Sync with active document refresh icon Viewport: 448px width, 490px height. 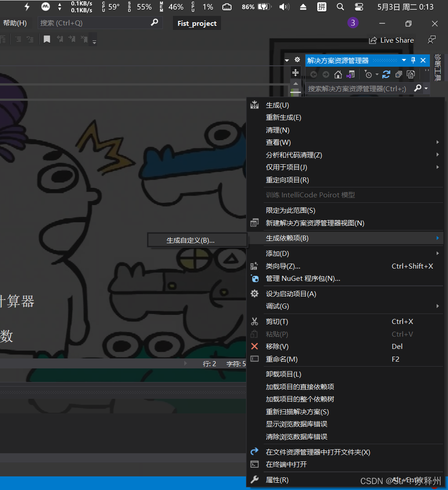coord(386,74)
